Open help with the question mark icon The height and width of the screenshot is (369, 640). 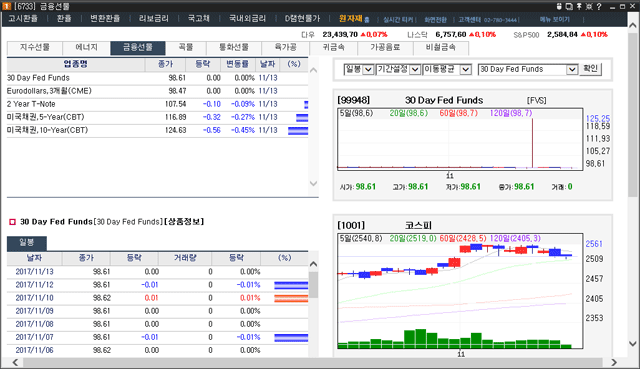(599, 7)
